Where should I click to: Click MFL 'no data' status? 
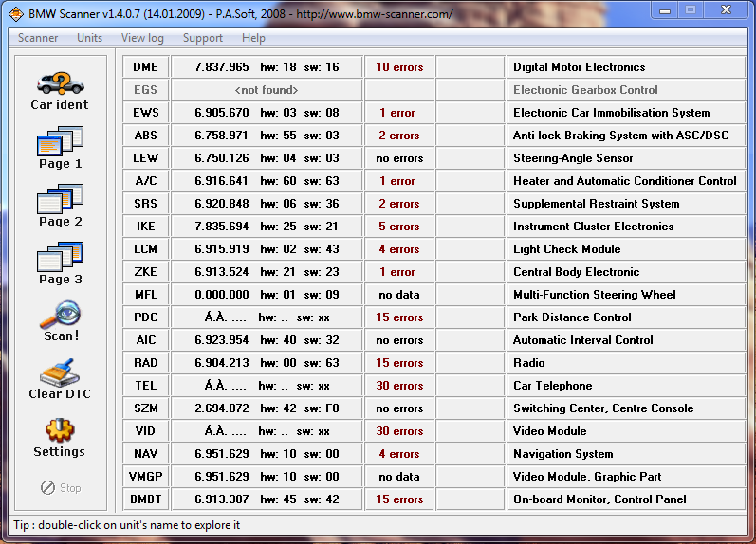point(399,295)
